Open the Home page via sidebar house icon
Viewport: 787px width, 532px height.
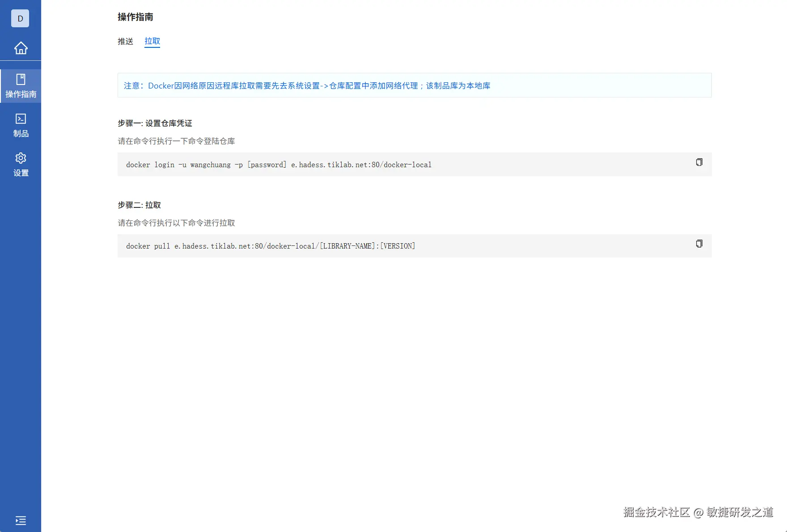point(21,48)
